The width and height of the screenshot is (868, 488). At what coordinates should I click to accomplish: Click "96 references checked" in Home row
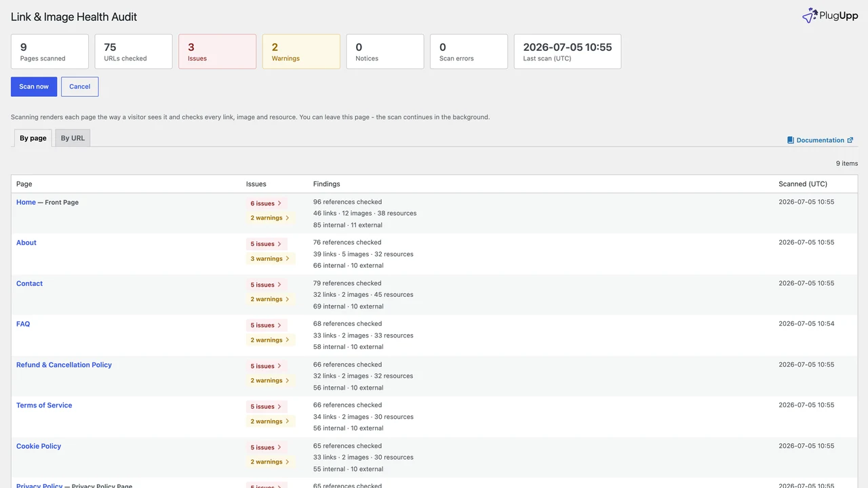347,202
